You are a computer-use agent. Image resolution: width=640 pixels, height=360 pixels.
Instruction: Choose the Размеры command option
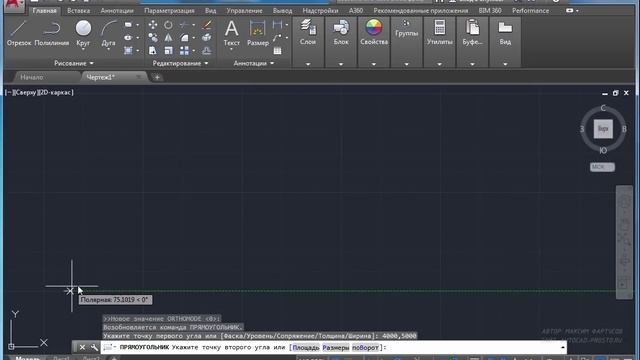[x=336, y=348]
